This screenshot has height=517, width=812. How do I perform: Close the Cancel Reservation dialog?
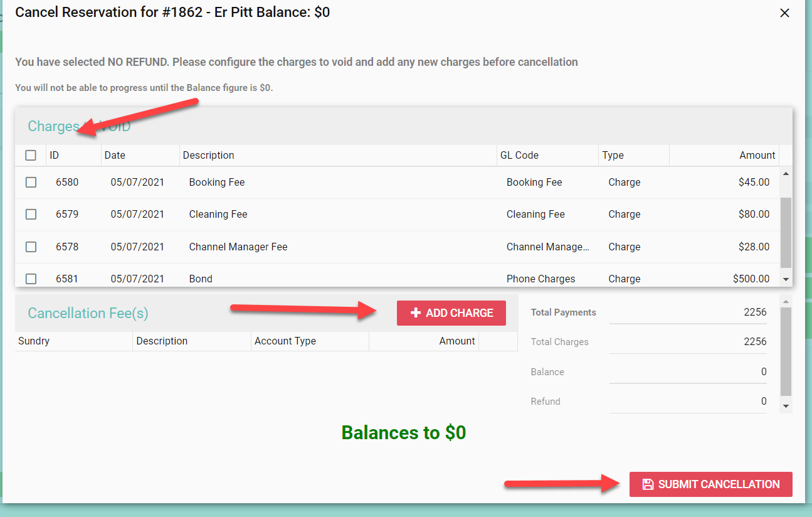[x=784, y=13]
